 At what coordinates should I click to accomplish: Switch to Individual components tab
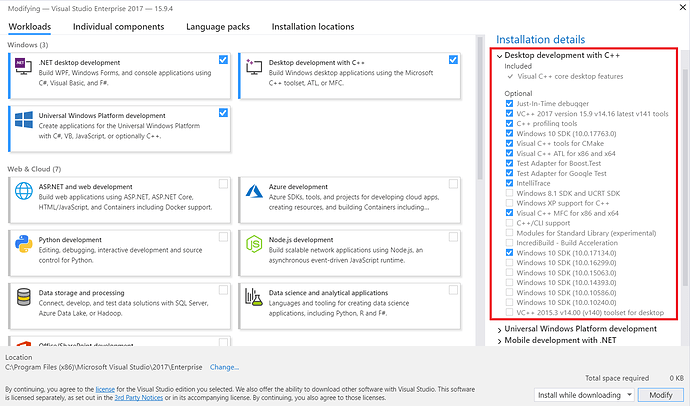click(x=118, y=27)
